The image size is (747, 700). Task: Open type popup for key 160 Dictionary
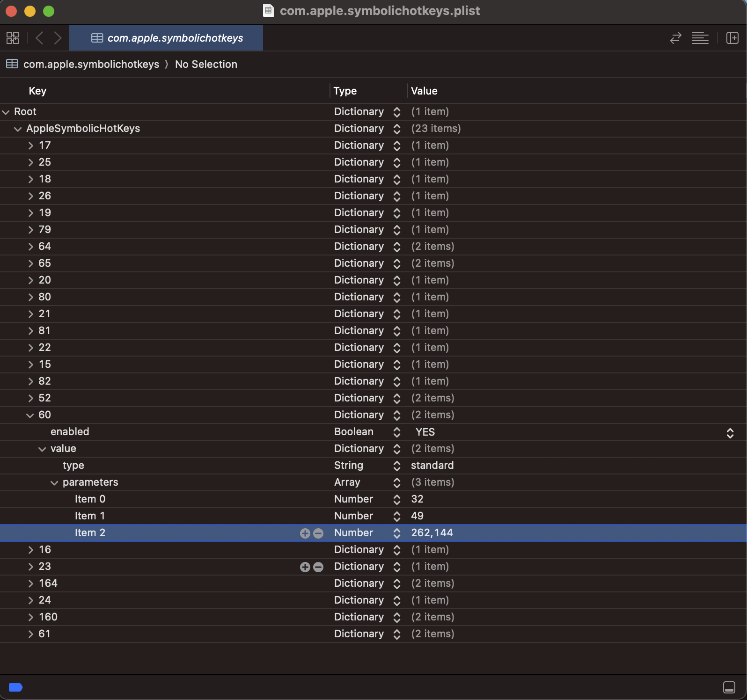point(397,617)
